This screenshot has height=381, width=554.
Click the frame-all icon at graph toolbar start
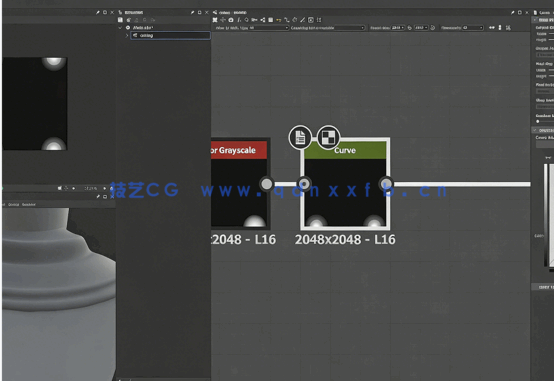point(215,20)
